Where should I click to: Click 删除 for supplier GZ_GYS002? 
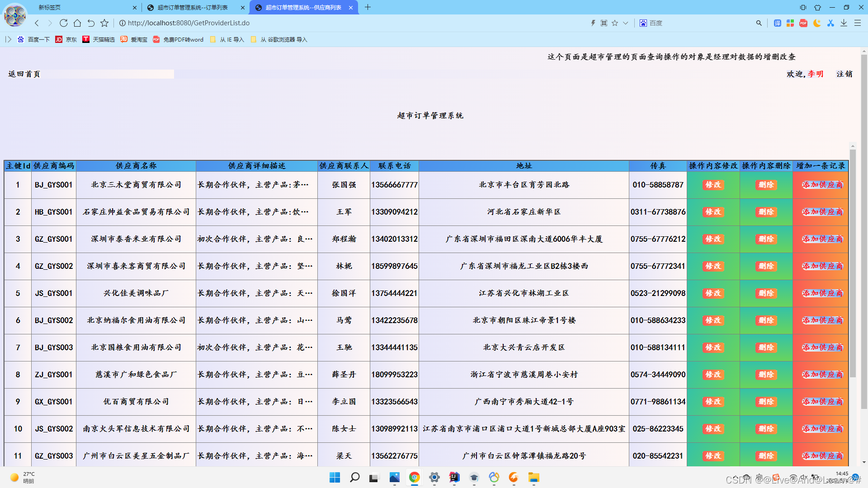pos(766,266)
